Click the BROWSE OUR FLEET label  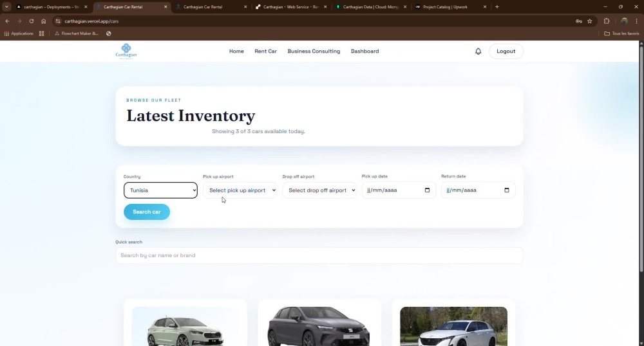[x=154, y=100]
